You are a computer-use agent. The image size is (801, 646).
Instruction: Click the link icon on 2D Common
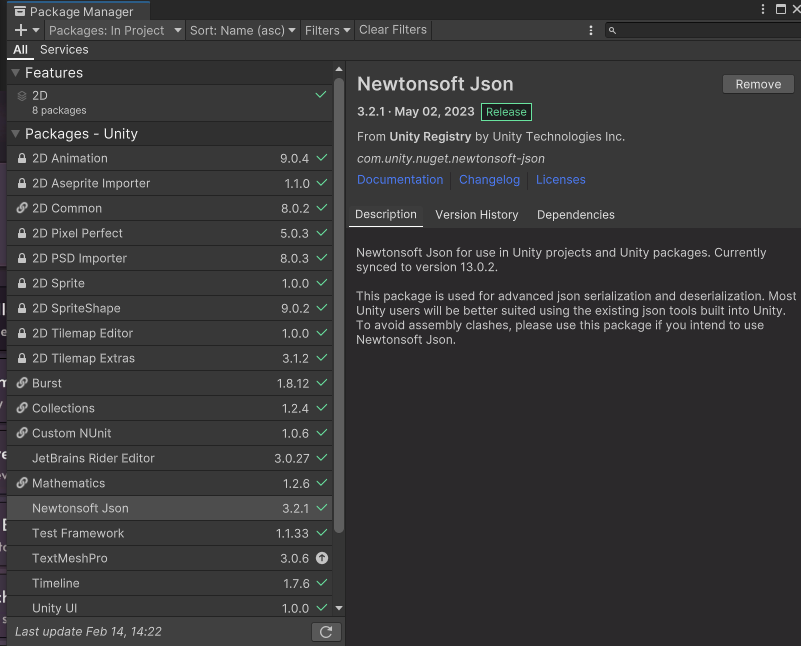click(21, 208)
